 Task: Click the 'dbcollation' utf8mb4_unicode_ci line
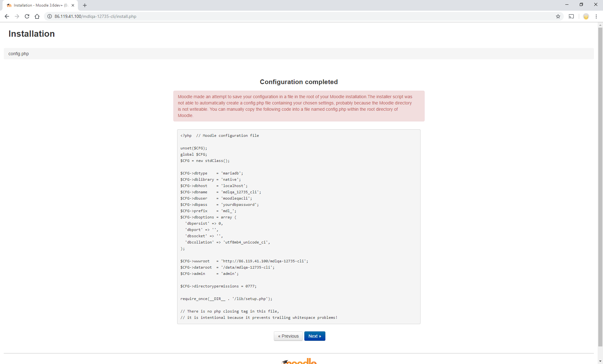227,242
